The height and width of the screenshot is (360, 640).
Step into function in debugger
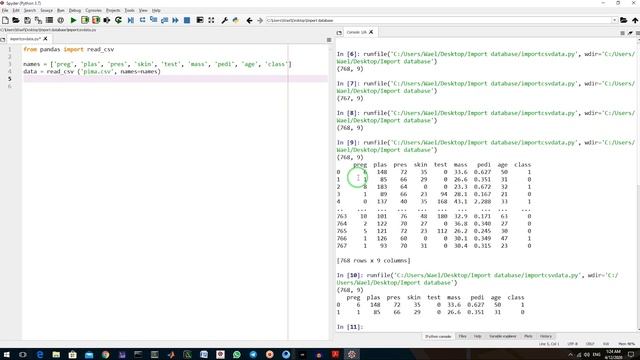pyautogui.click(x=153, y=20)
